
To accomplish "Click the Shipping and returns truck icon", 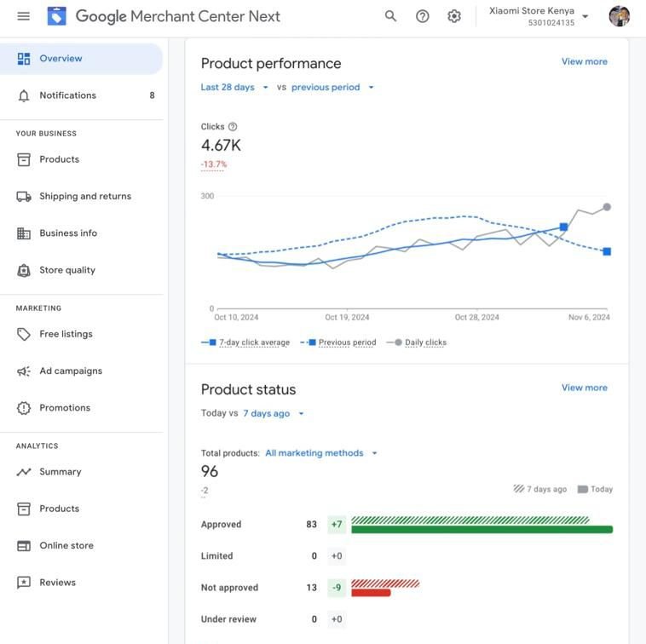I will coord(24,197).
